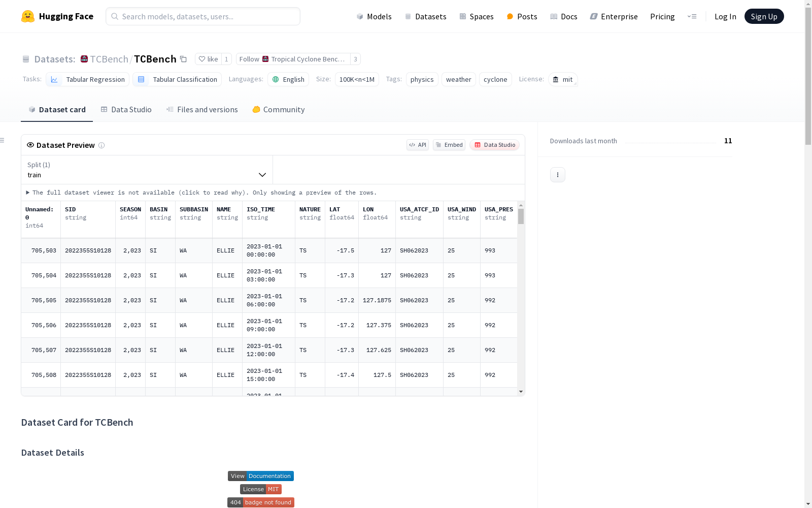Click the Sign Up button
This screenshot has width=812, height=508.
tap(764, 16)
